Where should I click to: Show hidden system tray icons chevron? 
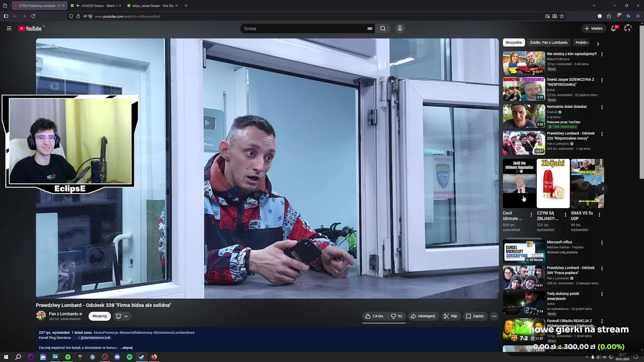[587, 357]
